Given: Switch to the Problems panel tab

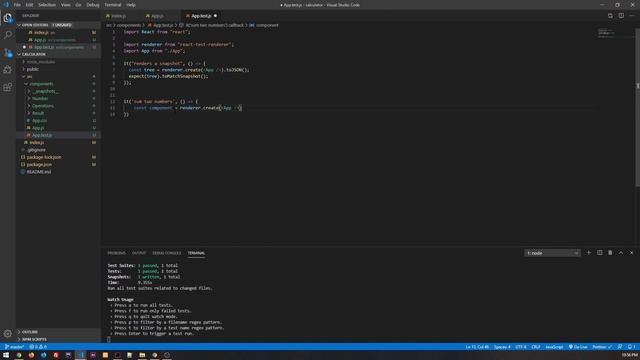Looking at the screenshot, I should coord(116,253).
